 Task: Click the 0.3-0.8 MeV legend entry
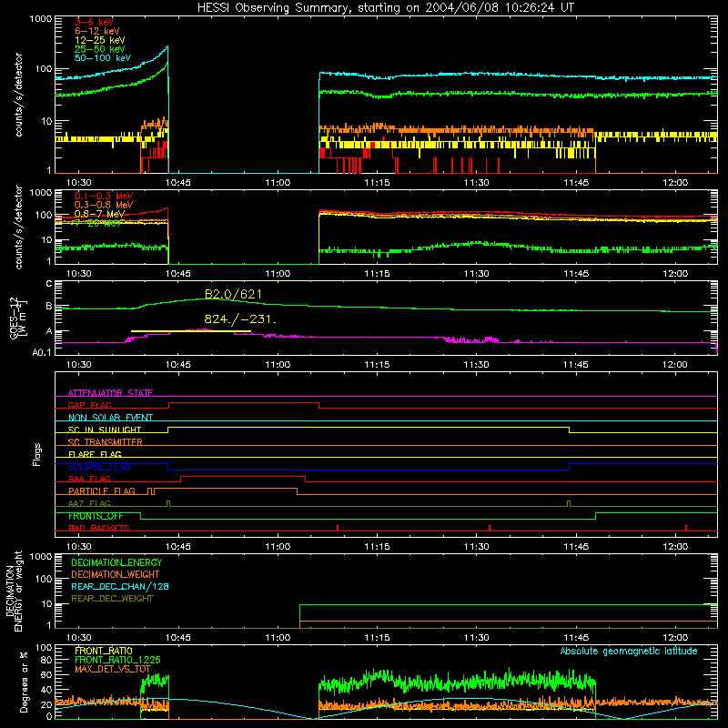(x=104, y=205)
